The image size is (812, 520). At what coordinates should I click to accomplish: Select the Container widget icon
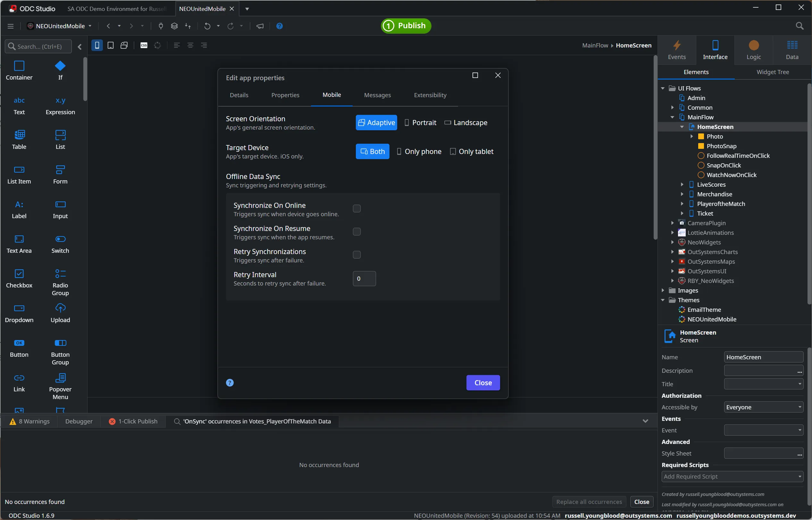tap(19, 66)
